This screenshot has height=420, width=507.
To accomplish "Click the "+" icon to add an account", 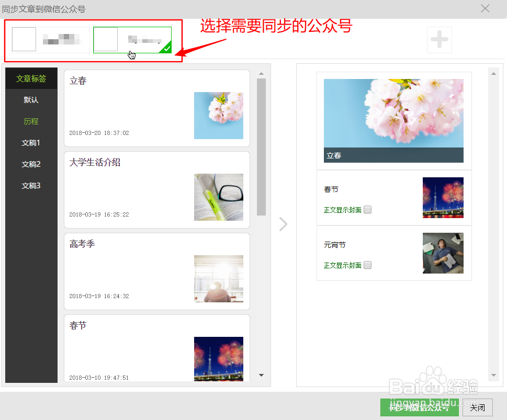I will [x=439, y=40].
